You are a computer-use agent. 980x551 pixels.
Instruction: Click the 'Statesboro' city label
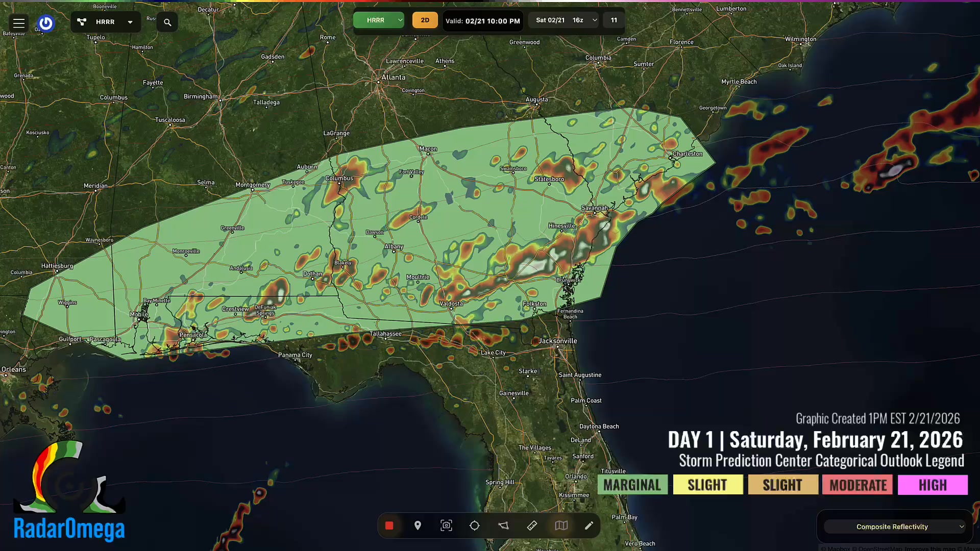[x=549, y=179]
